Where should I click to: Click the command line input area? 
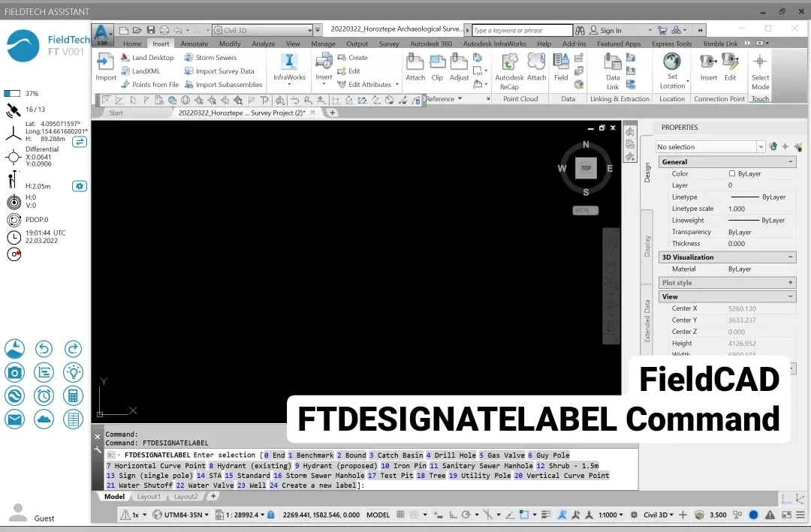click(x=372, y=470)
